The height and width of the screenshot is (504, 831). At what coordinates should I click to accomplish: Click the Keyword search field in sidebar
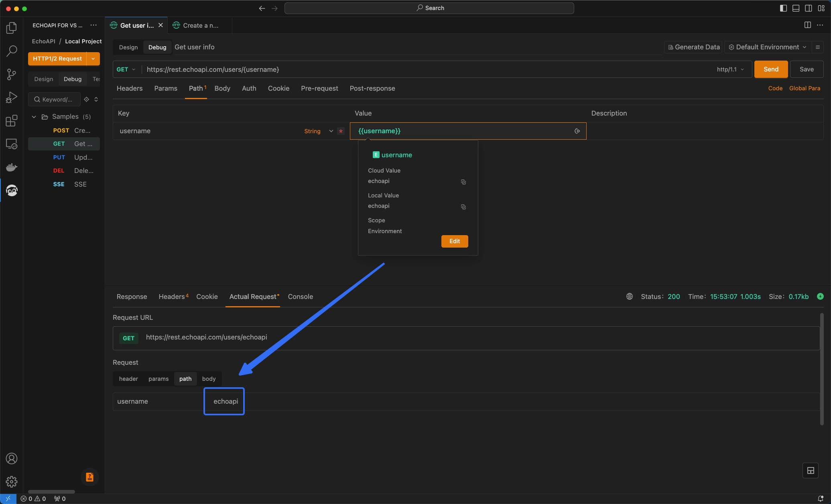pos(55,99)
